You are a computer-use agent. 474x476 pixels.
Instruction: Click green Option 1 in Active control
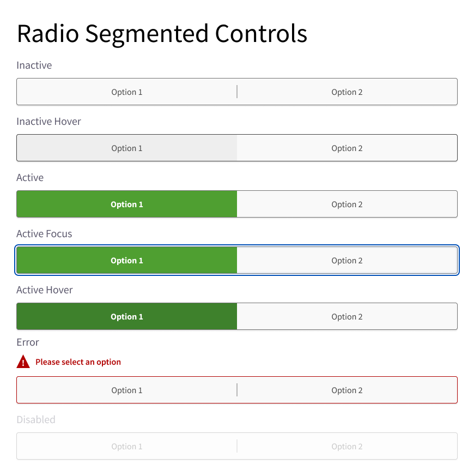click(127, 204)
